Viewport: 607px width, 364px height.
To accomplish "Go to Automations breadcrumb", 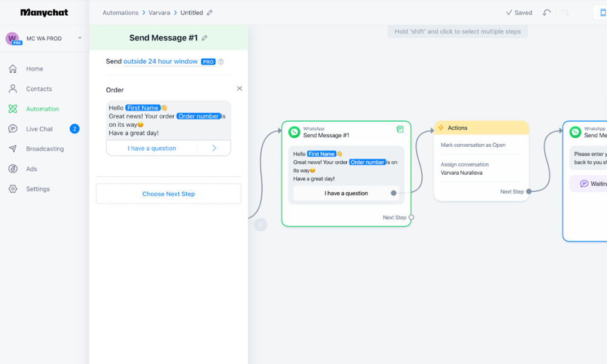I will pos(120,12).
